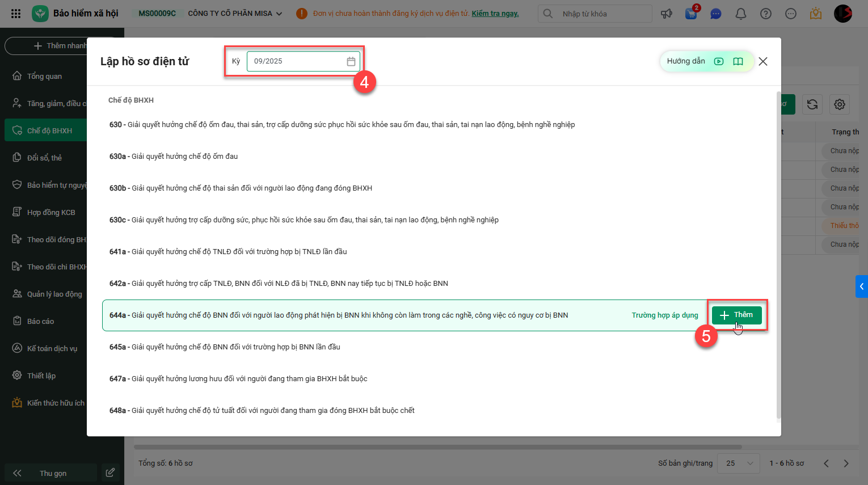Viewport: 868px width, 485px height.
Task: Open the orange lightbulb tips icon
Action: point(816,14)
